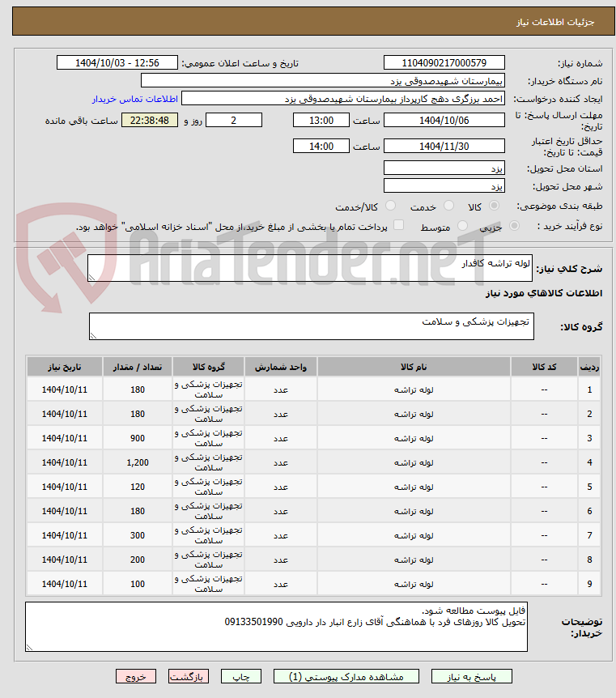This screenshot has height=698, width=616.
Task: Click quantity 200 in row 8
Action: click(x=138, y=560)
